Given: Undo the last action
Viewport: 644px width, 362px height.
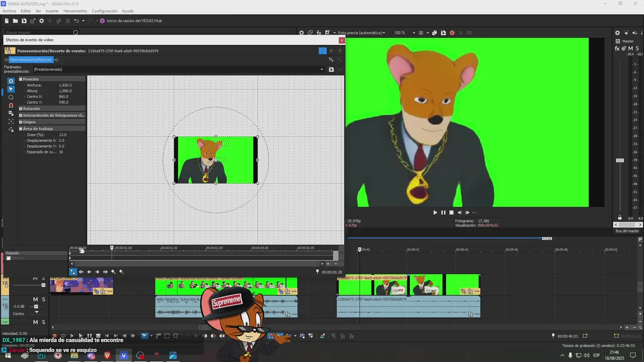Looking at the screenshot, I should (76, 21).
